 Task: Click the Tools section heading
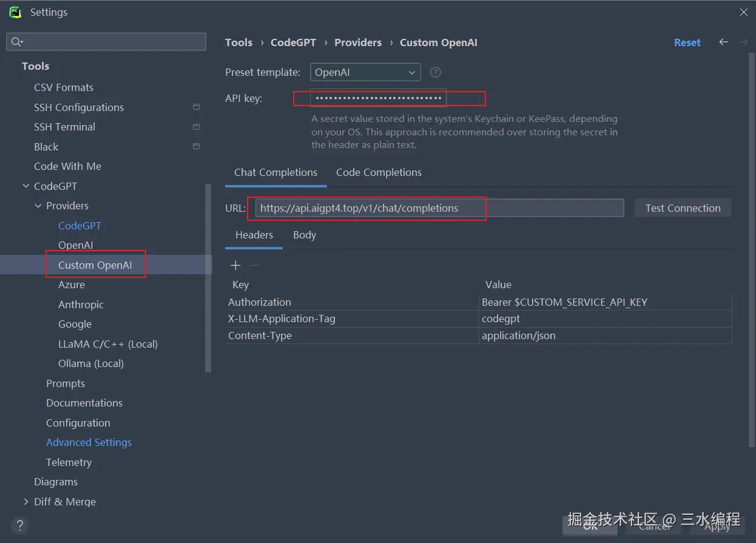coord(35,66)
